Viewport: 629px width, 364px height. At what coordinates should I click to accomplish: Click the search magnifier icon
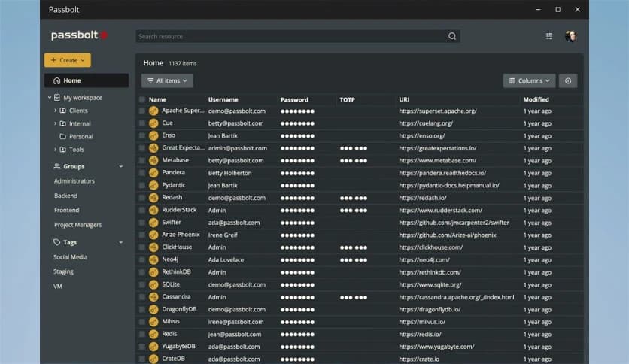452,37
